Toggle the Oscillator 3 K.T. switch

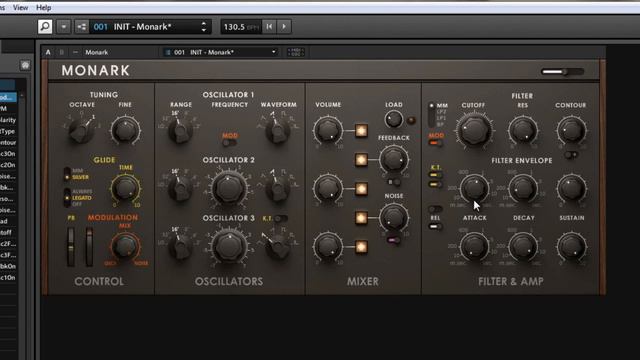pyautogui.click(x=281, y=218)
